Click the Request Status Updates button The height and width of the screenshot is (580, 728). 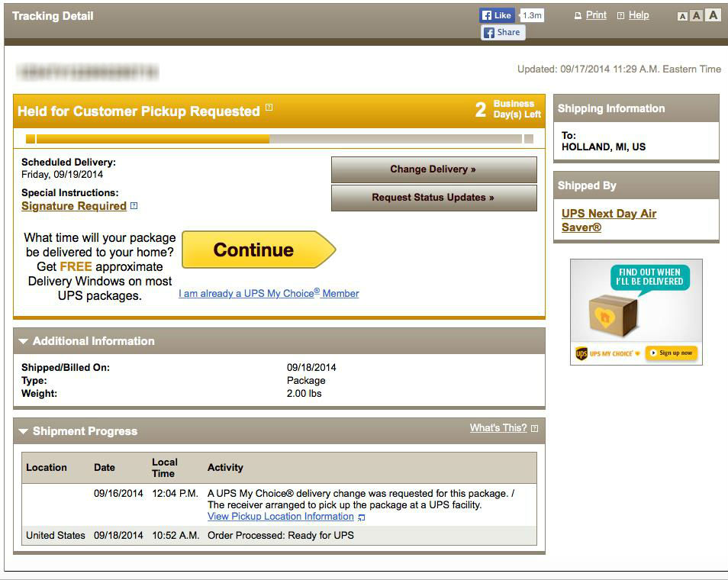[433, 198]
